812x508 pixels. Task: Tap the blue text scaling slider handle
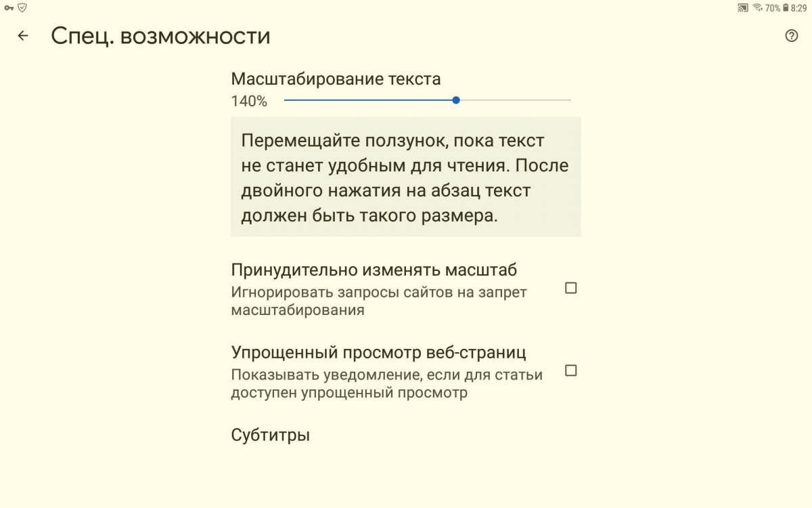456,100
